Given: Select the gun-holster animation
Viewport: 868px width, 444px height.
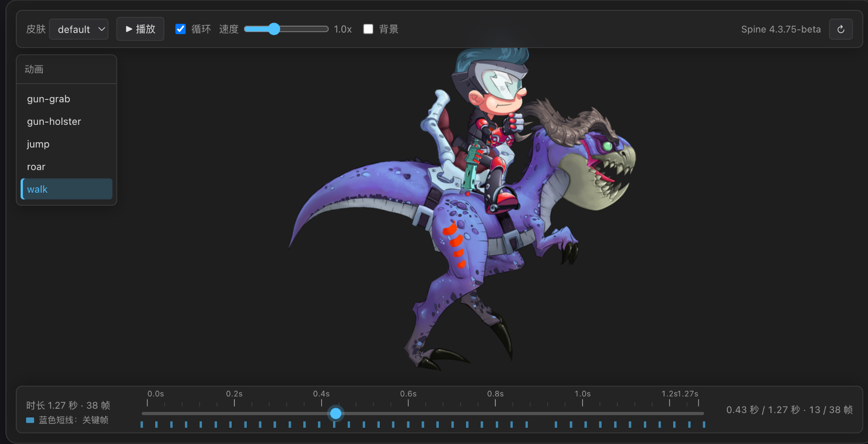Looking at the screenshot, I should [67, 122].
